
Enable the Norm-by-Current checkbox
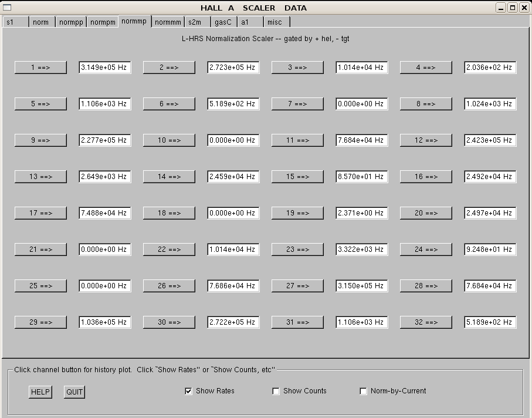click(x=363, y=391)
